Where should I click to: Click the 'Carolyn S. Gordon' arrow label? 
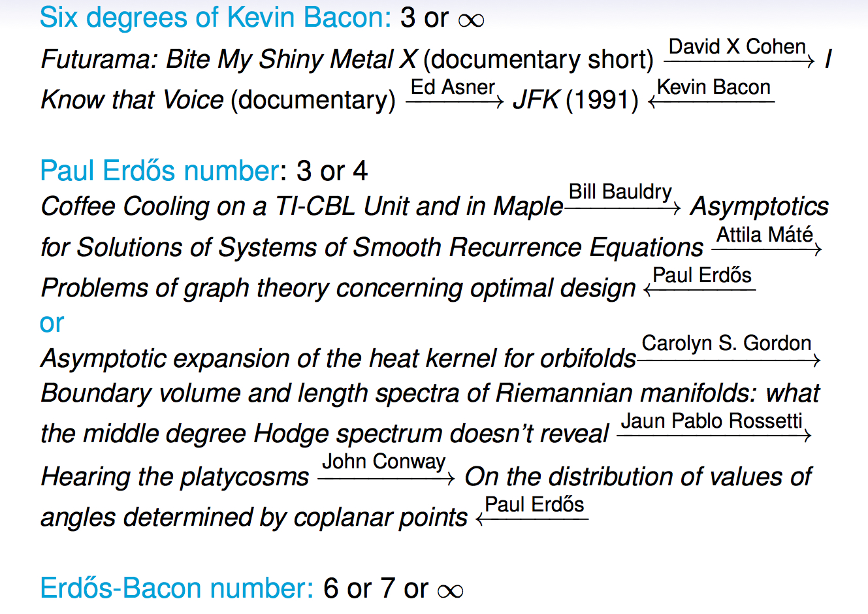click(726, 344)
